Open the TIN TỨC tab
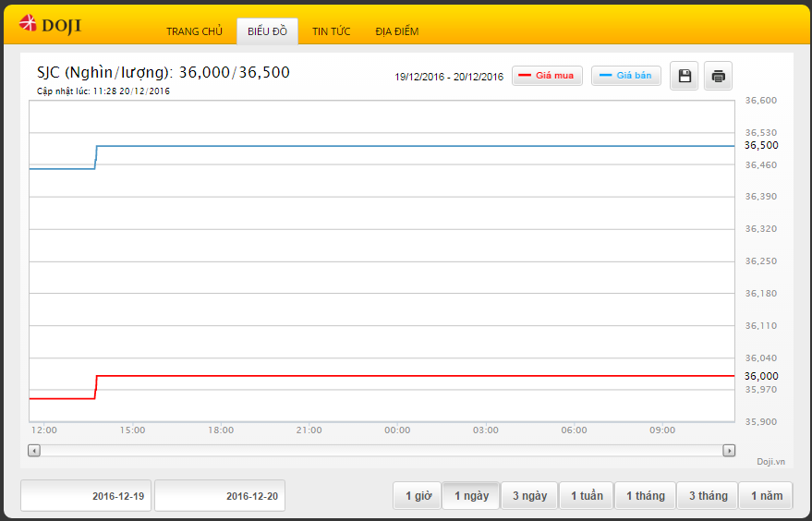The height and width of the screenshot is (521, 812). point(331,31)
